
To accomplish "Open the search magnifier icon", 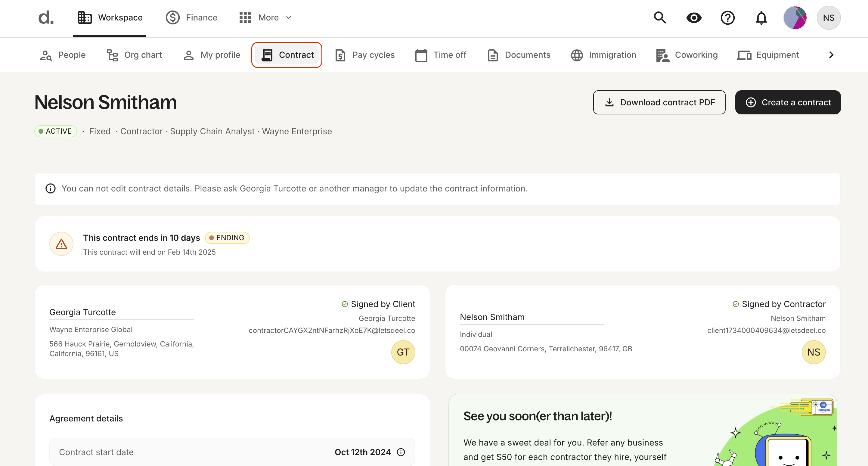I will 660,17.
